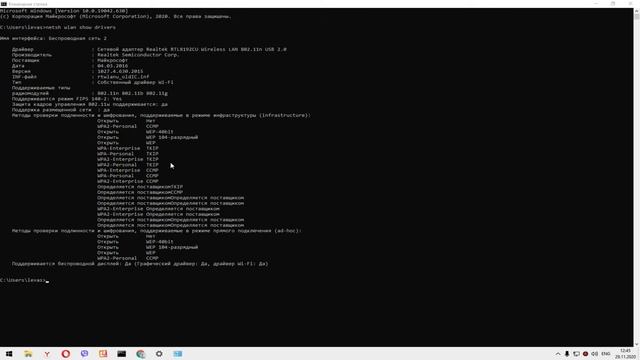The image size is (640, 360).
Task: Open the Windows Start menu
Action: click(9, 354)
